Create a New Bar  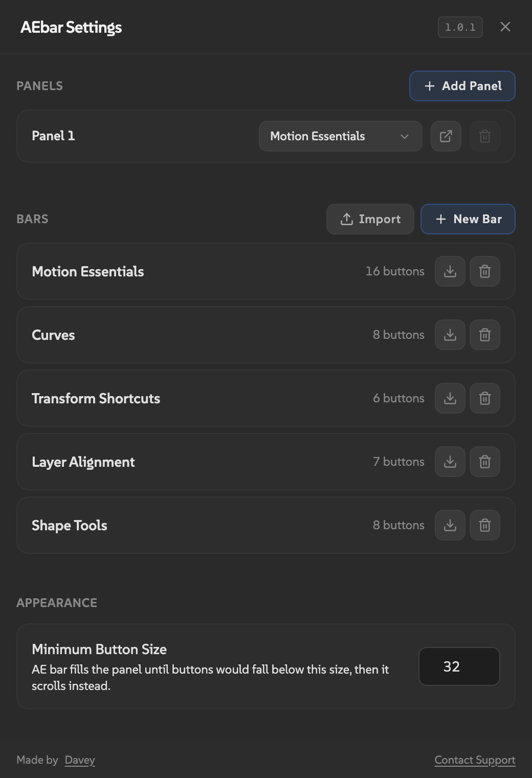point(467,219)
